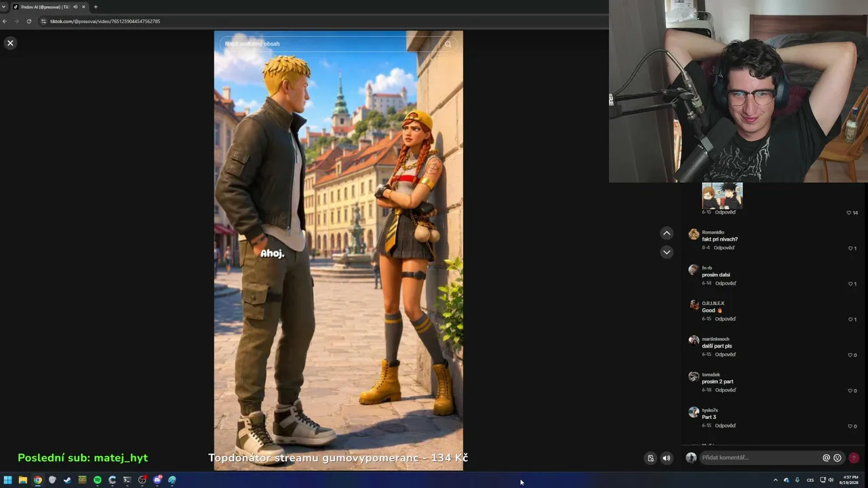The image size is (868, 488).
Task: Open the Windows Start menu
Action: point(8,480)
